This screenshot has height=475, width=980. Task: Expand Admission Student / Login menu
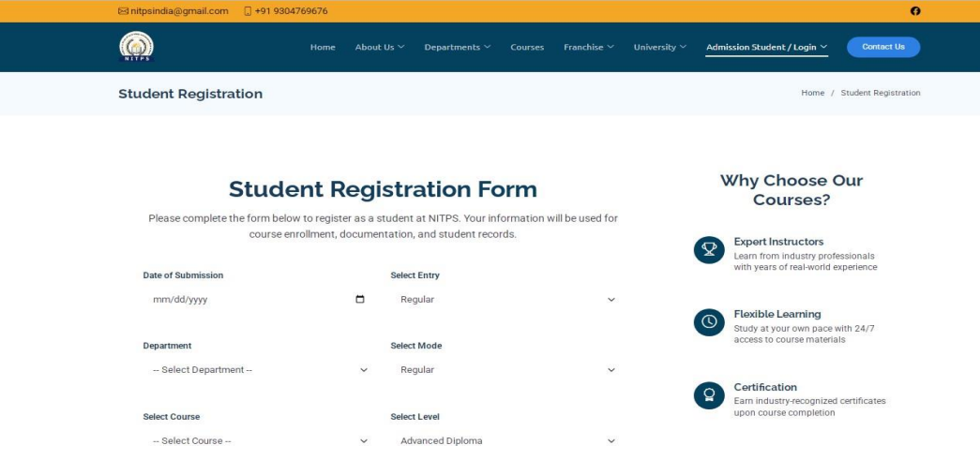pos(767,48)
